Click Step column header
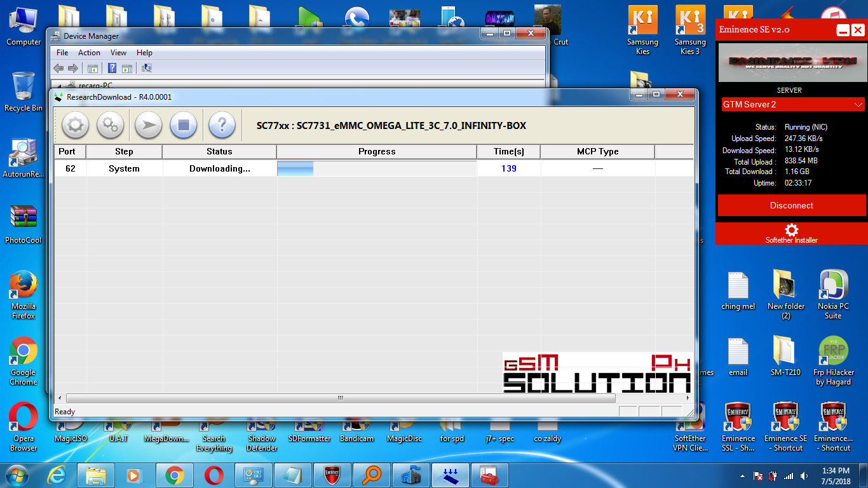This screenshot has width=868, height=488. 124,151
